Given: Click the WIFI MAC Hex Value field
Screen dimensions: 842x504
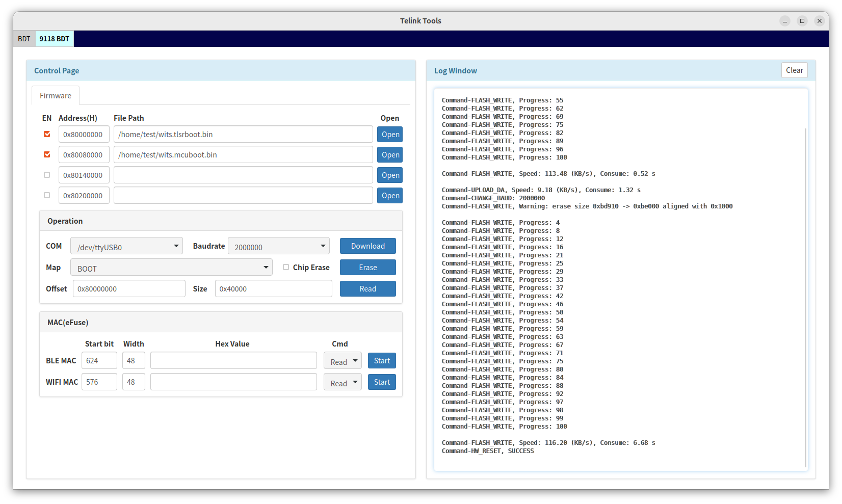Looking at the screenshot, I should tap(233, 382).
